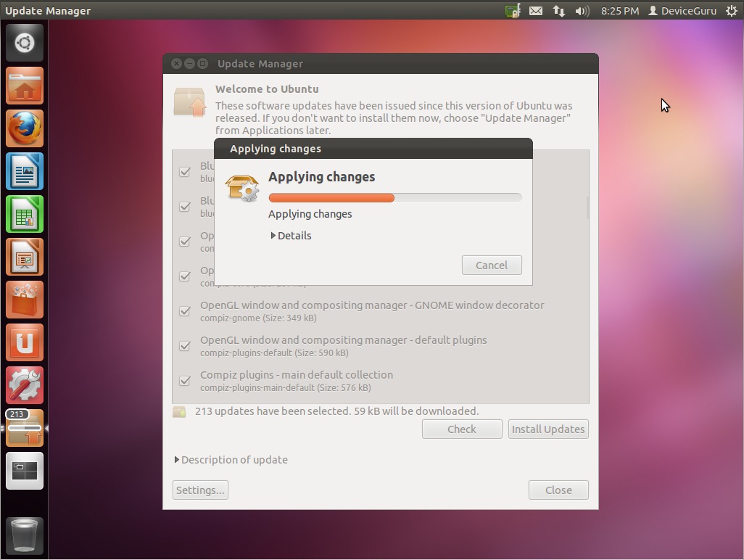Uncheck the compiz-plugins-default update checkbox

tap(185, 346)
